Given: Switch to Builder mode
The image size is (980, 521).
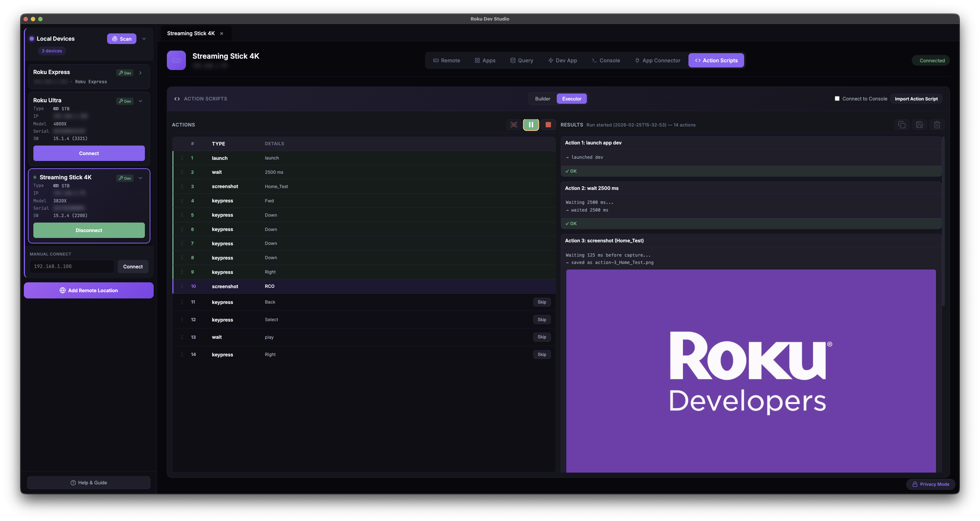Looking at the screenshot, I should [x=542, y=99].
